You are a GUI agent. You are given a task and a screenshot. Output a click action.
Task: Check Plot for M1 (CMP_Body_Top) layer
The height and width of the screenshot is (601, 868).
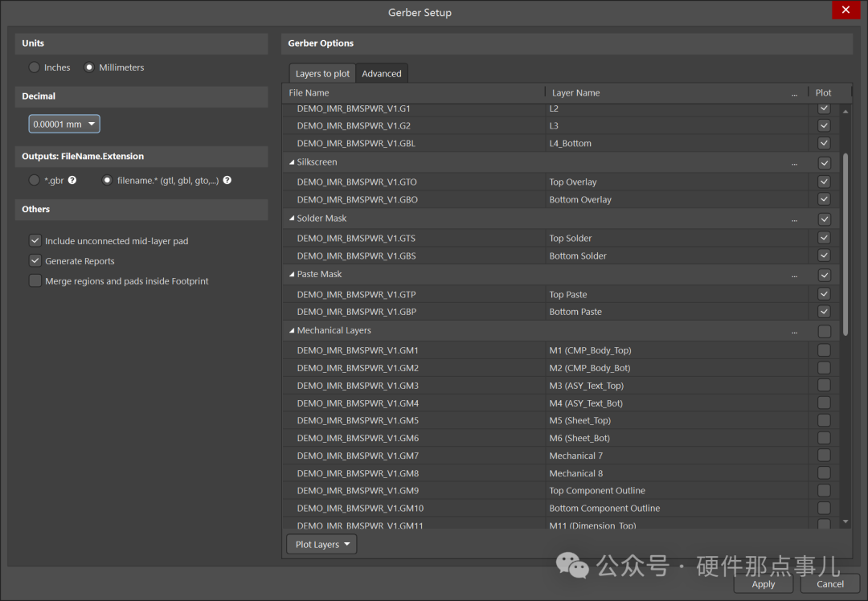(x=824, y=350)
